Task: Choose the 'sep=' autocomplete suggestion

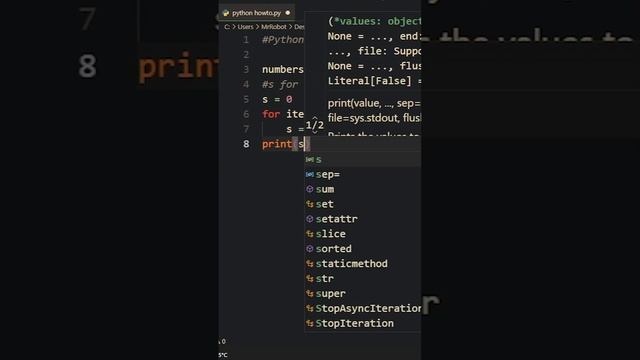Action: [x=363, y=174]
